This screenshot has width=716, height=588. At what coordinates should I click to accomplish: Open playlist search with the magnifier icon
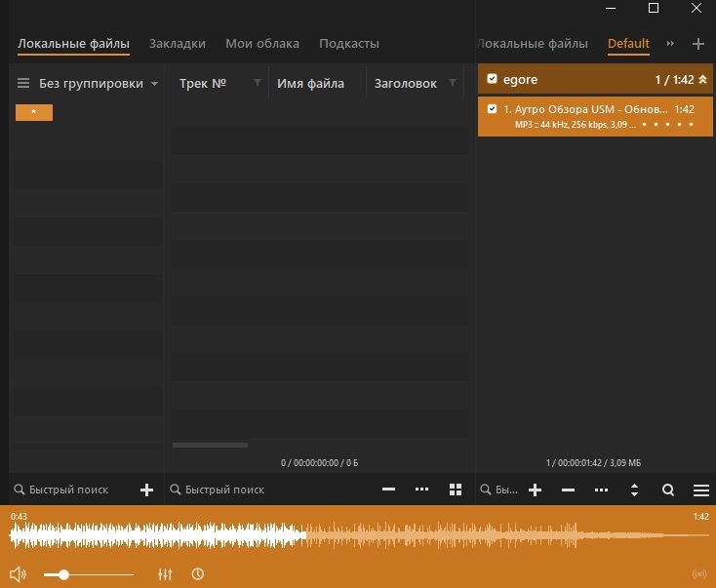[x=668, y=490]
